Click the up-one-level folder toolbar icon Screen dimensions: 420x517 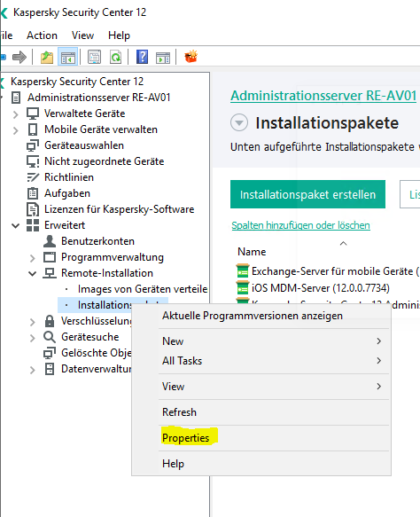47,57
